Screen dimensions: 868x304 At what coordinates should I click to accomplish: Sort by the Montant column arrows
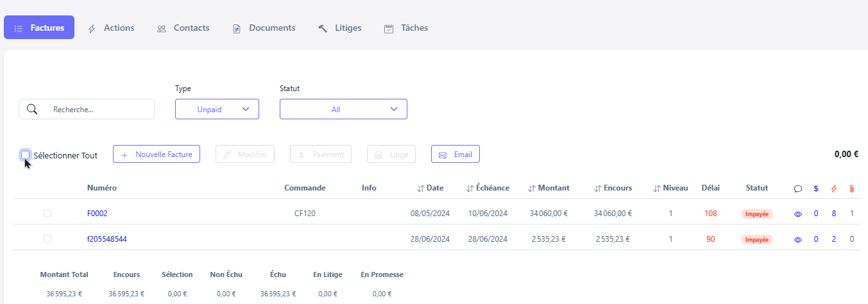point(531,189)
